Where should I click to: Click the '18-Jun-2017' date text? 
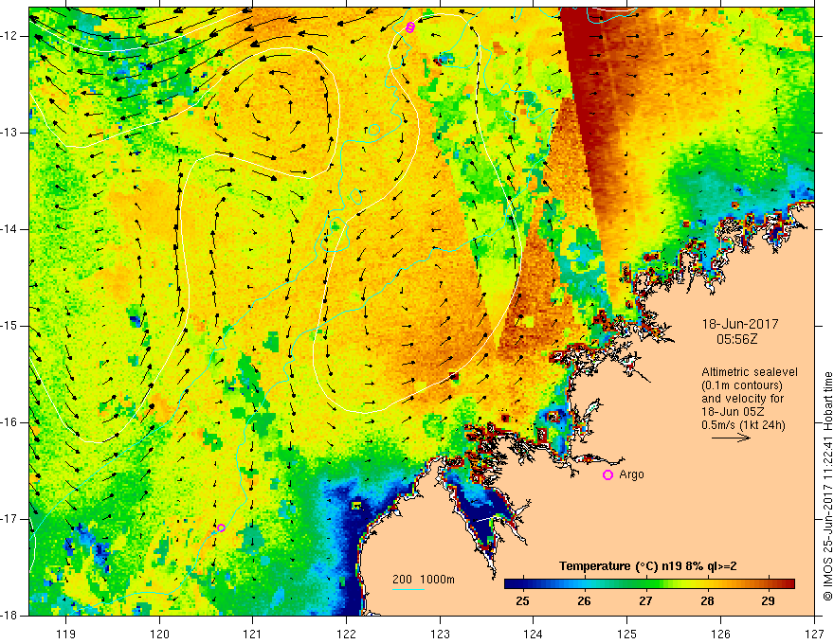click(x=740, y=324)
